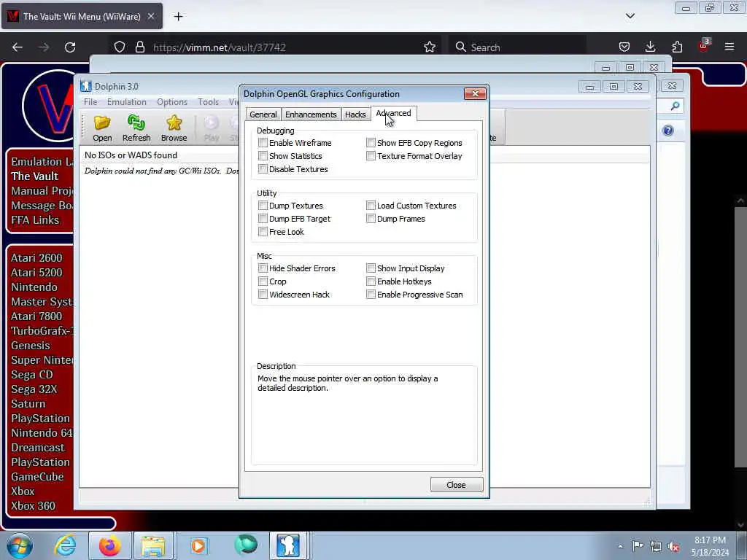
Task: Open the Tools menu in Dolphin
Action: 208,102
